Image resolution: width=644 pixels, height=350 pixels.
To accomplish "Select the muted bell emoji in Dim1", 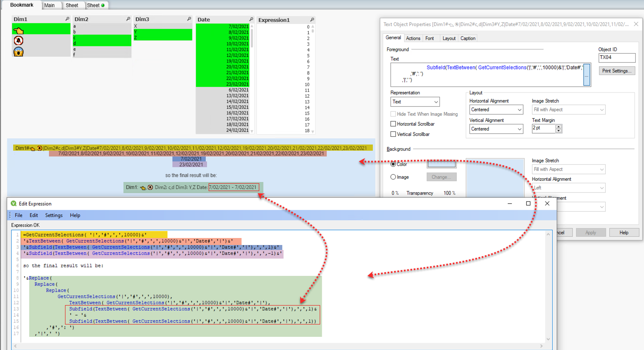I will coord(19,40).
